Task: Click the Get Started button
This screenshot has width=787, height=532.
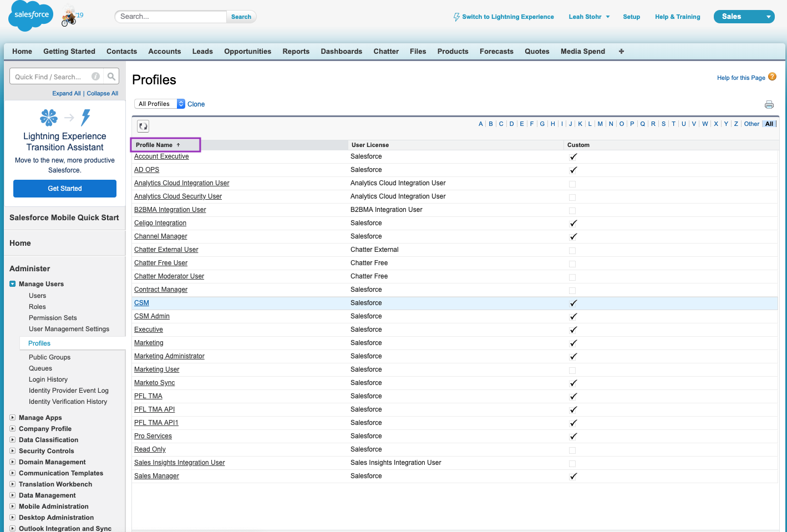Action: coord(65,189)
